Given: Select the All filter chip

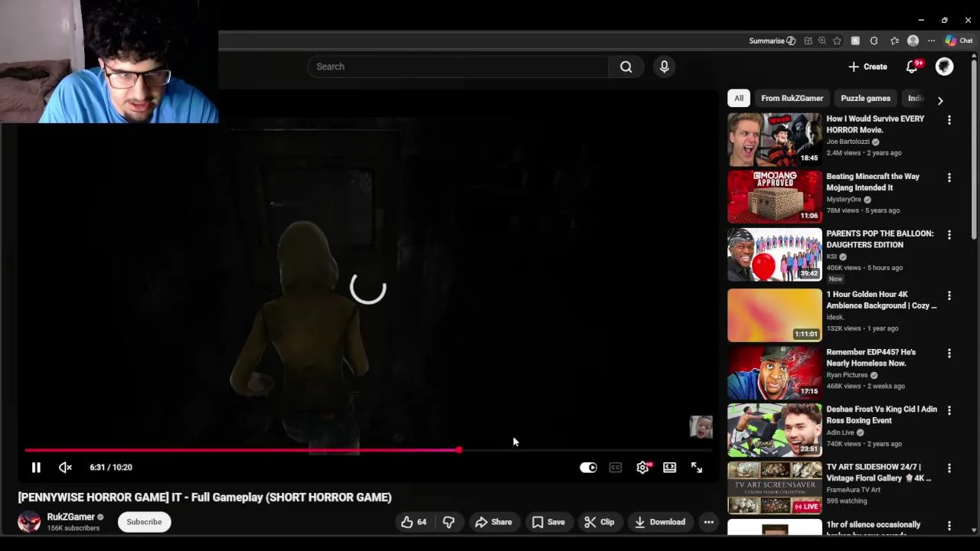Looking at the screenshot, I should coord(739,98).
